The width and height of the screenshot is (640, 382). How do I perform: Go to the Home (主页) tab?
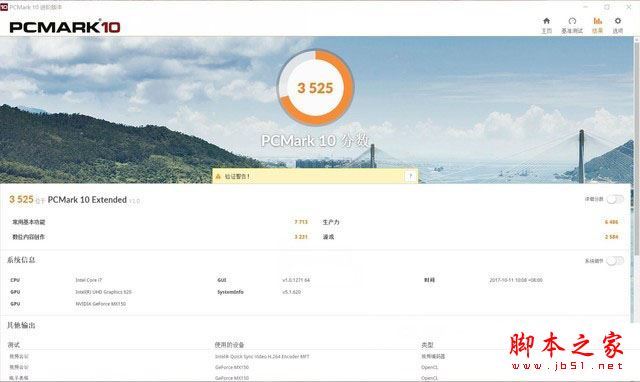(x=547, y=25)
